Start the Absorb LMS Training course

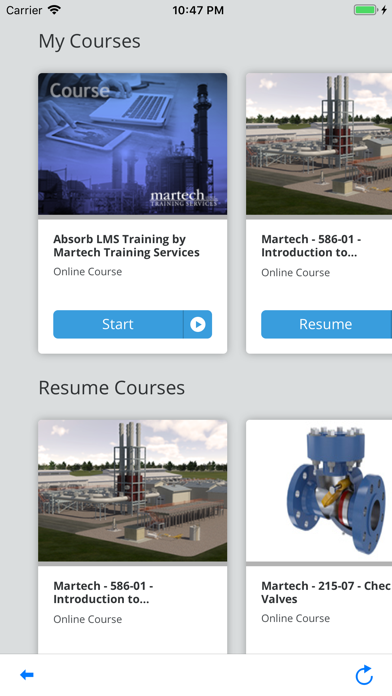pyautogui.click(x=118, y=324)
